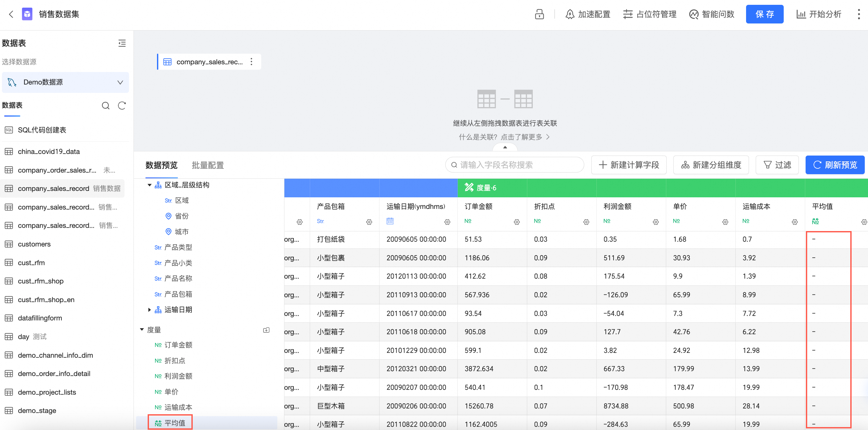Switch to the 数据预览 tab
868x430 pixels.
point(162,165)
